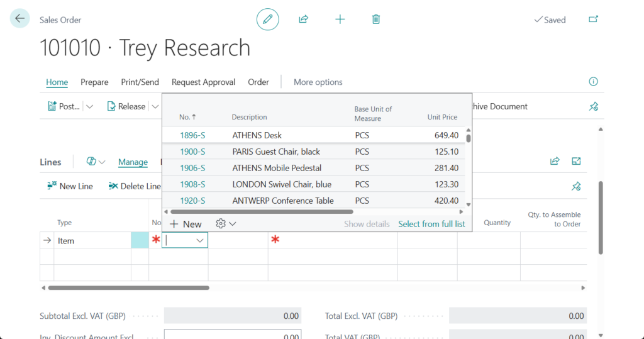644x339 pixels.
Task: Click the information circle icon
Action: [x=593, y=82]
